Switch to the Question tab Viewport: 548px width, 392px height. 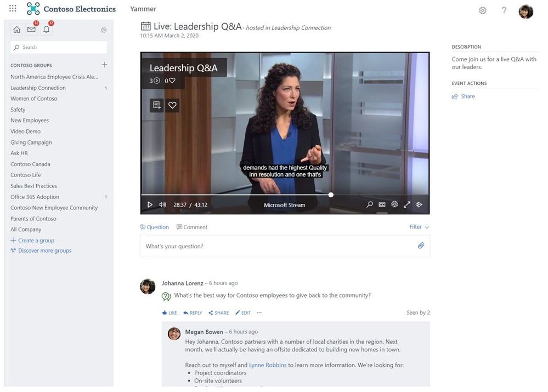154,227
